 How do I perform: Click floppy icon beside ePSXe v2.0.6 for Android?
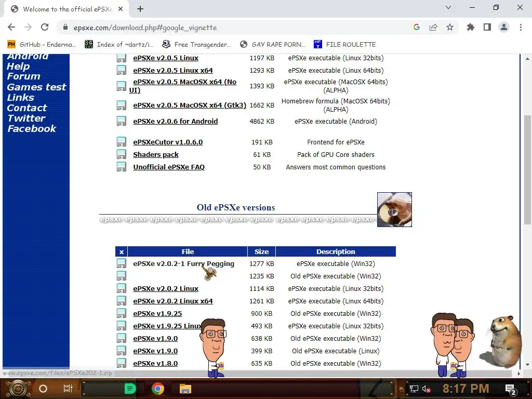tap(122, 121)
